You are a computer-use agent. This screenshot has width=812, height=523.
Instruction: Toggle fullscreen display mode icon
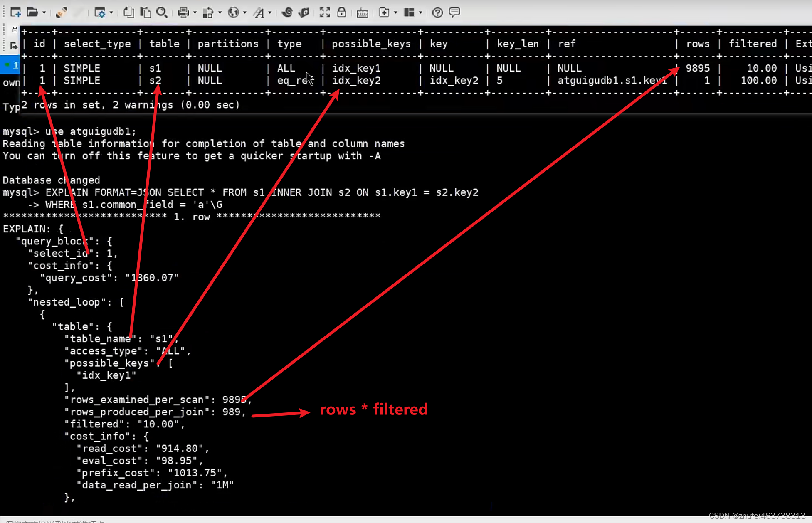click(324, 12)
